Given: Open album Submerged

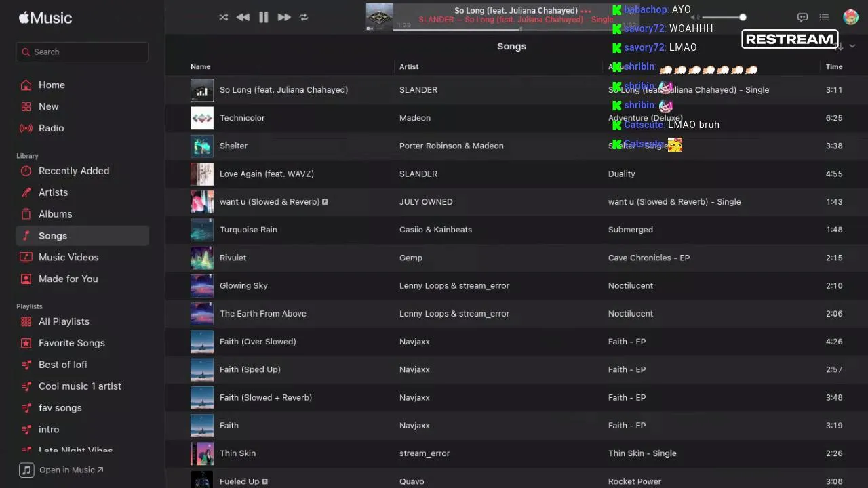Looking at the screenshot, I should [631, 230].
